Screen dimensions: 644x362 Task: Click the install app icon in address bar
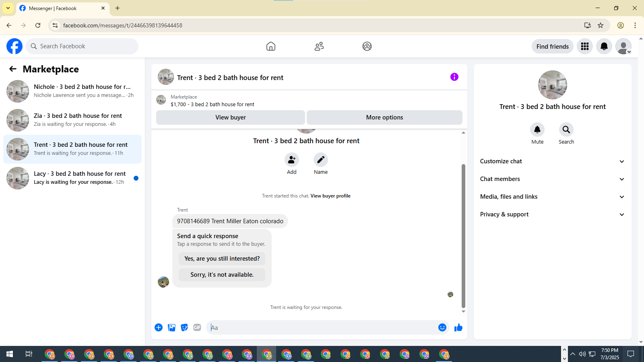pos(588,25)
